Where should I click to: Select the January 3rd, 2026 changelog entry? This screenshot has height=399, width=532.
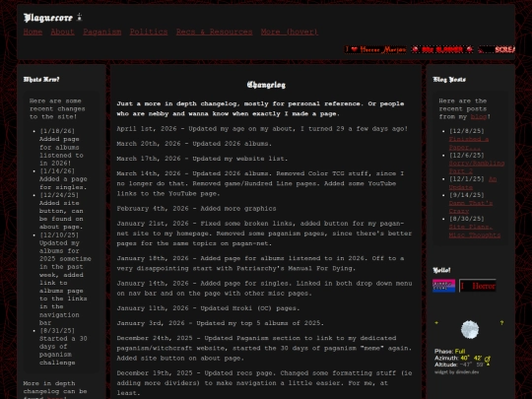[221, 323]
